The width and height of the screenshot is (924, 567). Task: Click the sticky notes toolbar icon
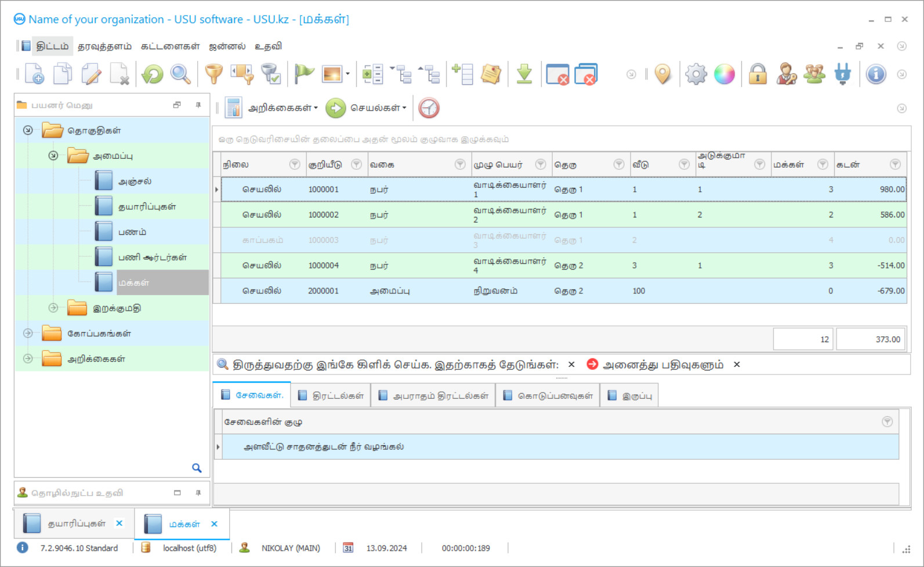(491, 74)
